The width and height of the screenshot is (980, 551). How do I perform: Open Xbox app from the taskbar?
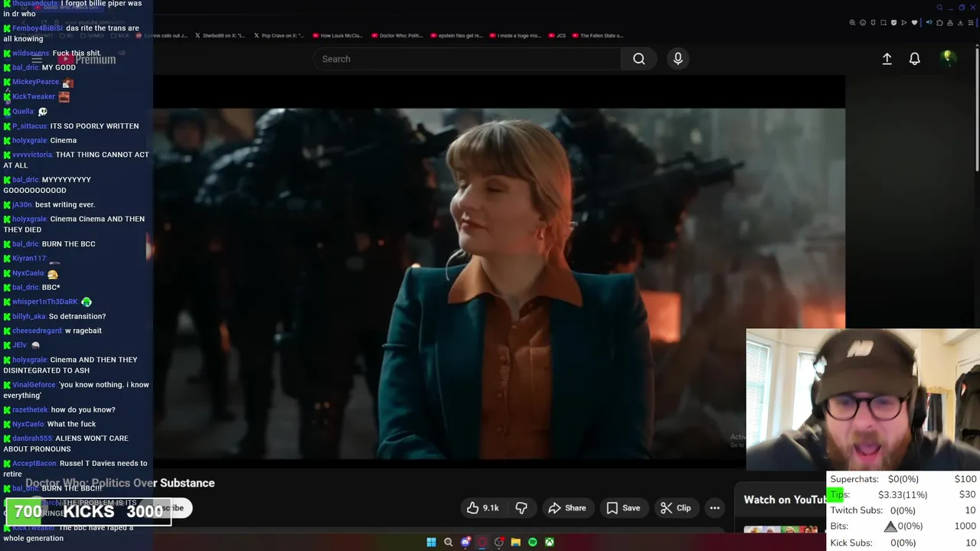(550, 542)
